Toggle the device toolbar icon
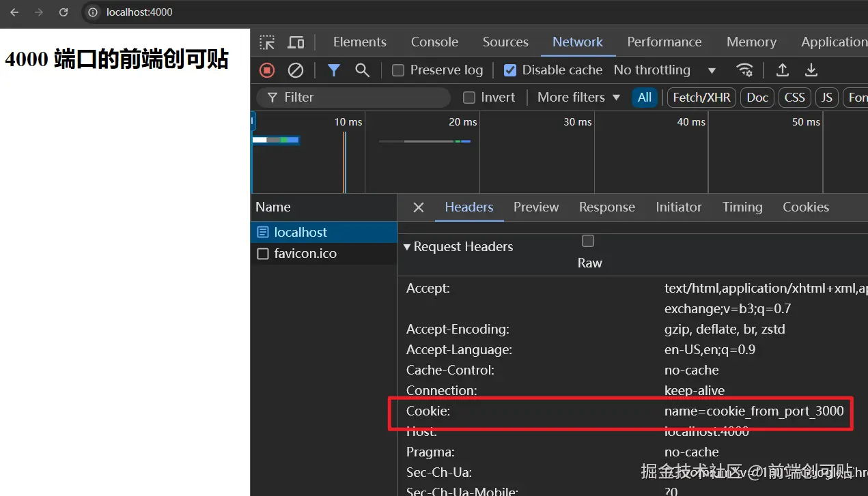 (296, 42)
